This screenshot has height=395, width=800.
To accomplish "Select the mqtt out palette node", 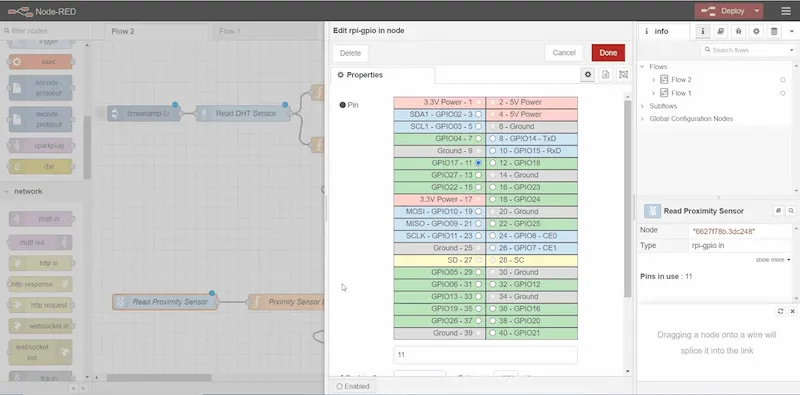I will (x=41, y=242).
